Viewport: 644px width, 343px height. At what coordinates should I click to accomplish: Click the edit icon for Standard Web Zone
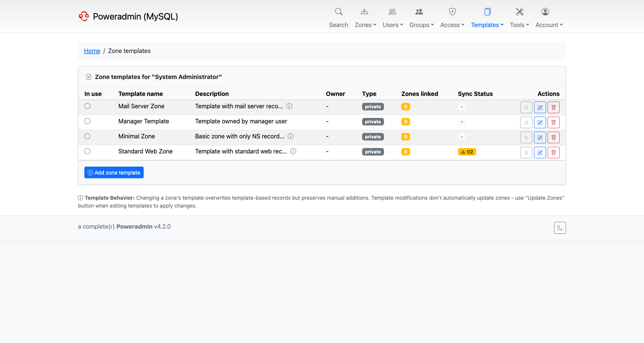(x=540, y=153)
